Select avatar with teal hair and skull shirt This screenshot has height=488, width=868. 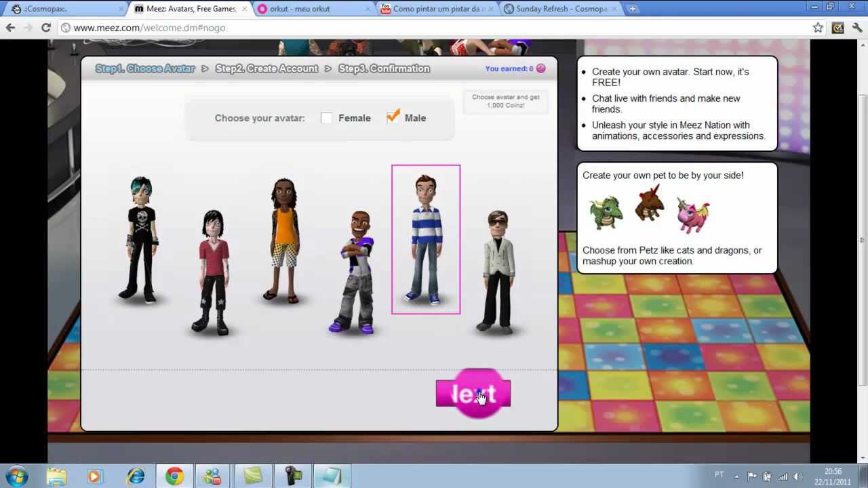click(141, 239)
